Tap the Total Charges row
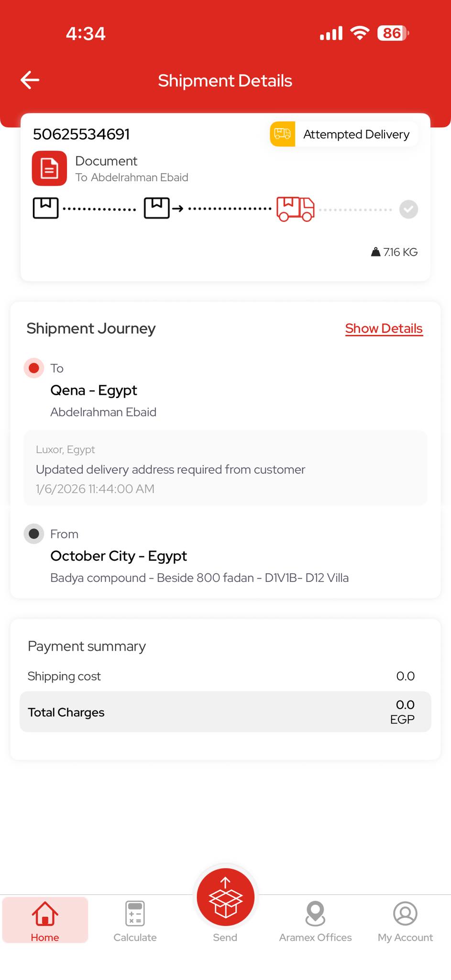 [x=225, y=712]
